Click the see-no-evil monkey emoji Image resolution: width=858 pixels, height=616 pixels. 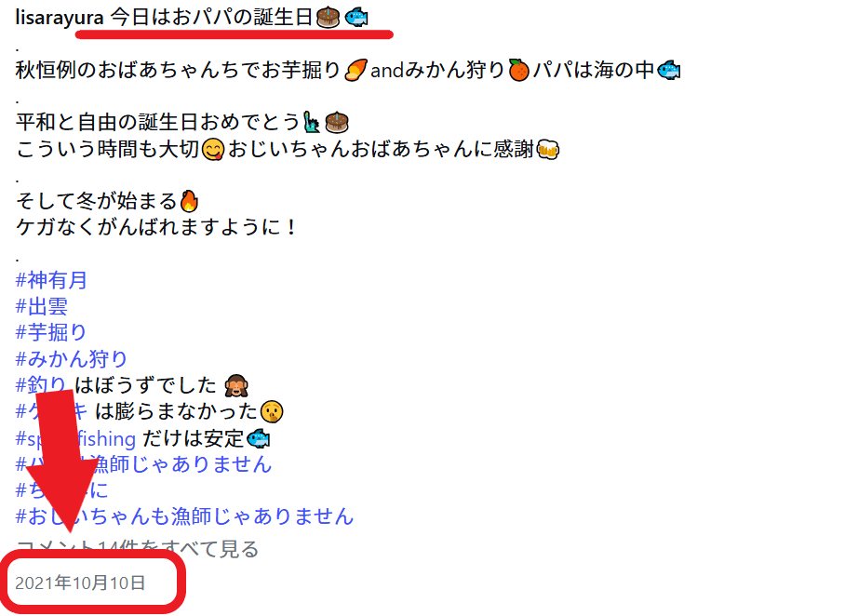point(236,385)
